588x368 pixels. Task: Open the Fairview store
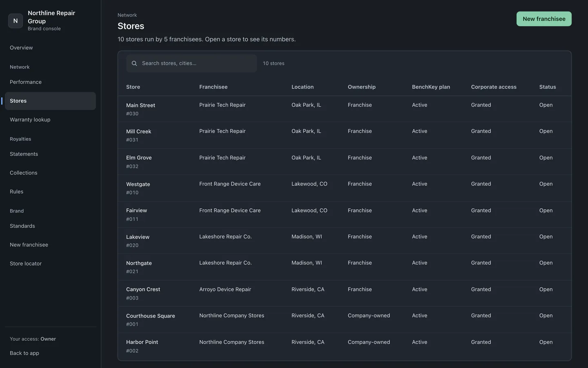click(x=345, y=215)
